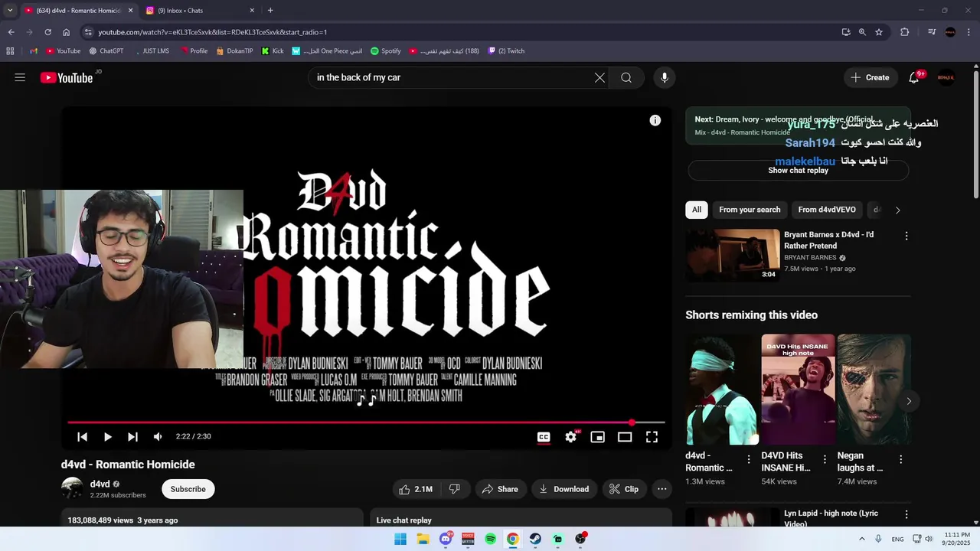The image size is (980, 551).
Task: Open File Explorer from taskbar
Action: tap(423, 539)
